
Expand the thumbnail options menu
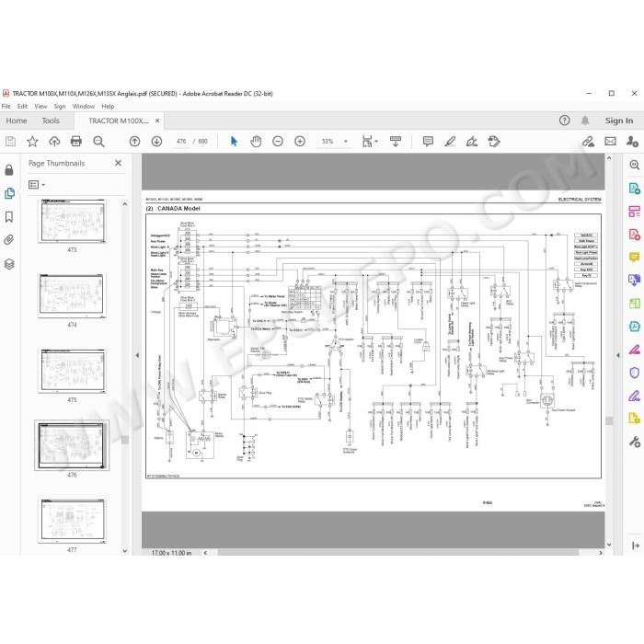tap(37, 185)
